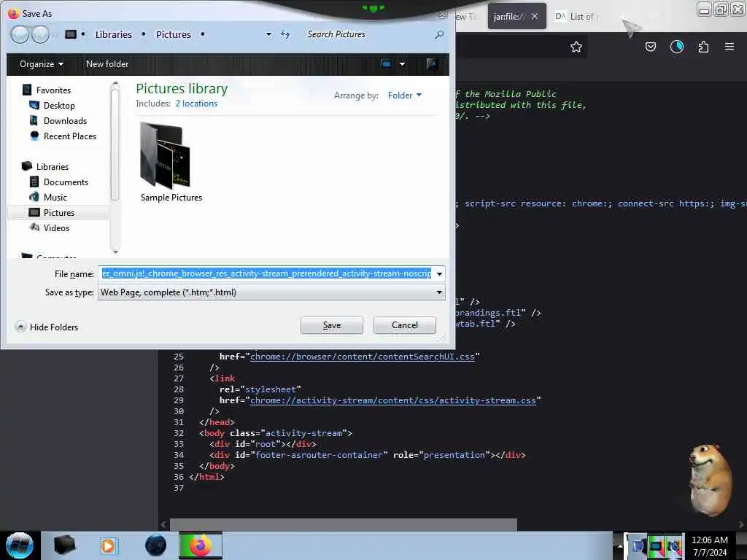
Task: Select Music library in the navigation pane
Action: 55,197
